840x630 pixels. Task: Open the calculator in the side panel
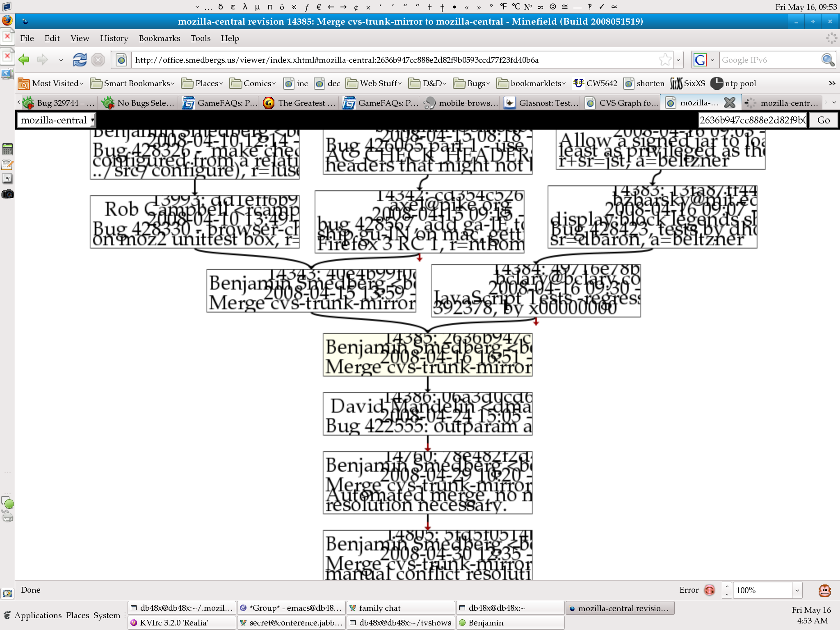click(7, 149)
